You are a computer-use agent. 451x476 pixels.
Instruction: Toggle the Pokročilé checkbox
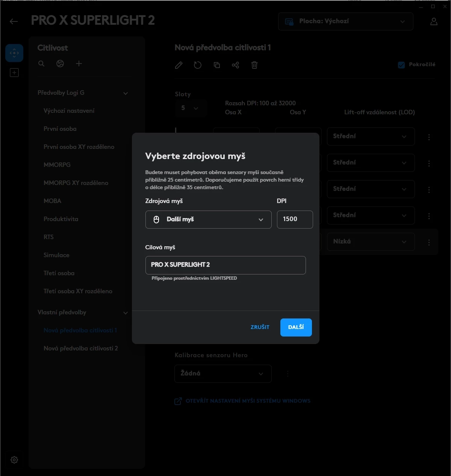coord(401,65)
